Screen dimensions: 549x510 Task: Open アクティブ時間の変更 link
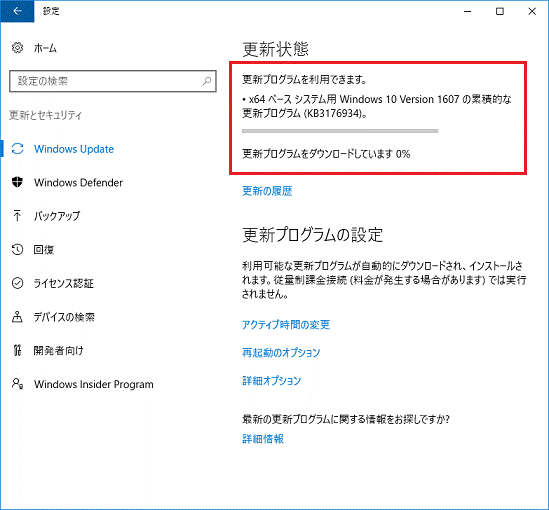point(286,325)
